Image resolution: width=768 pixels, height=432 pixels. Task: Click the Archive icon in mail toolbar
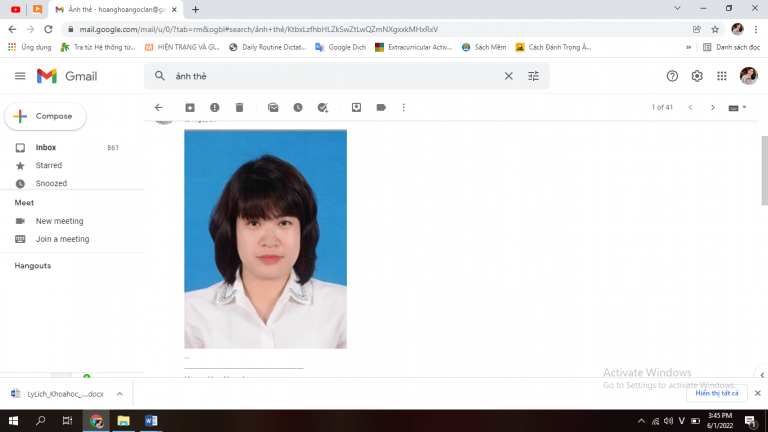click(x=190, y=107)
